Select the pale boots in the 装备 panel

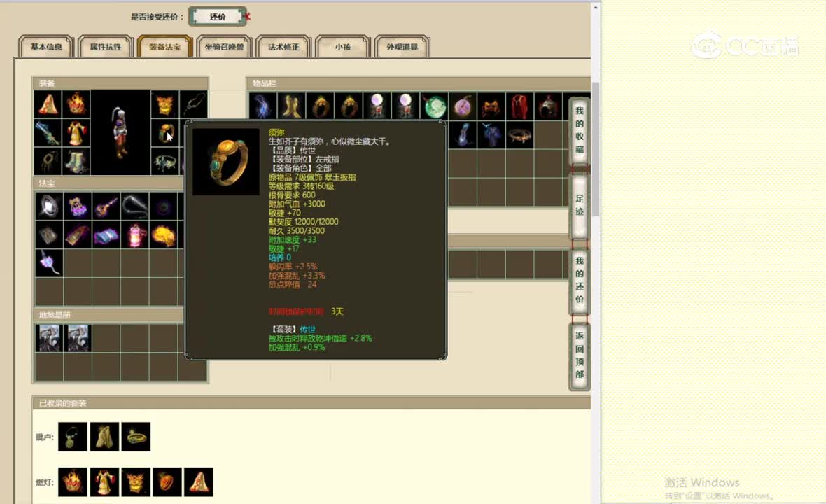[76, 161]
